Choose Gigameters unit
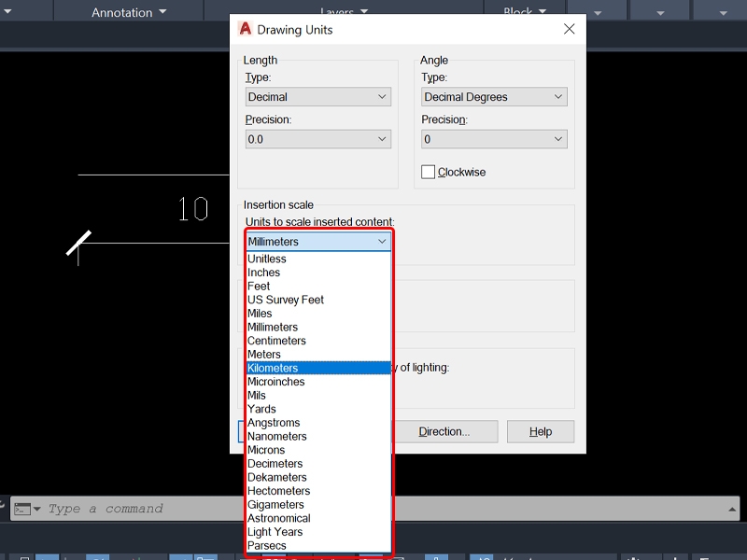This screenshot has width=747, height=560. (x=318, y=505)
